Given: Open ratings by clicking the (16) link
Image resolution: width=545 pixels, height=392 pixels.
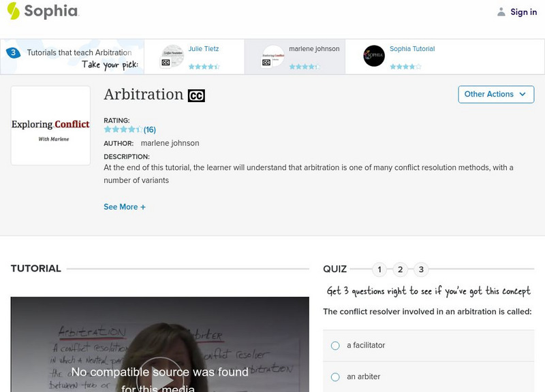Looking at the screenshot, I should [151, 127].
